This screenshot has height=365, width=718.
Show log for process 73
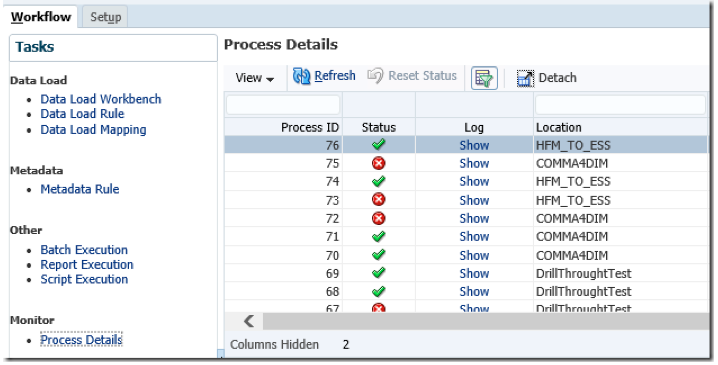(x=474, y=200)
